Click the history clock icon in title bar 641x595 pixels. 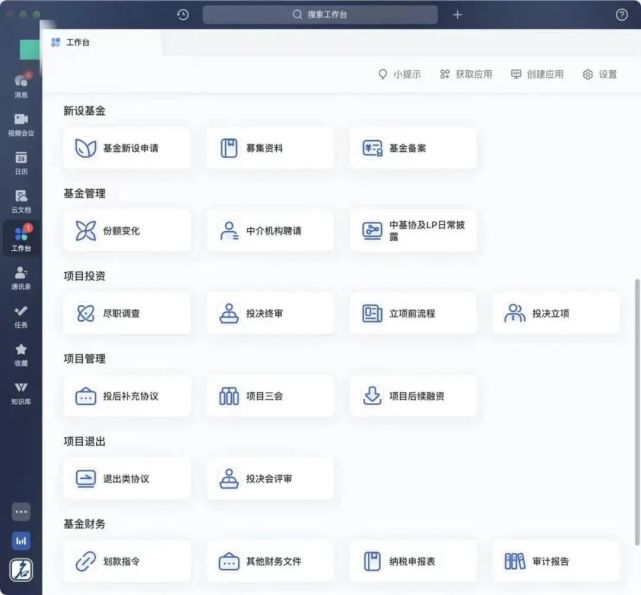(183, 15)
